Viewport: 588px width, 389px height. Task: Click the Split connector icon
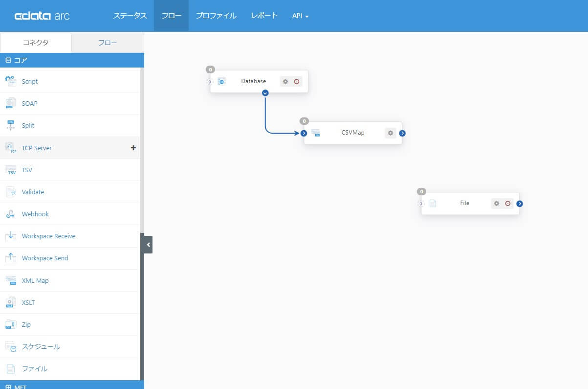coord(10,125)
